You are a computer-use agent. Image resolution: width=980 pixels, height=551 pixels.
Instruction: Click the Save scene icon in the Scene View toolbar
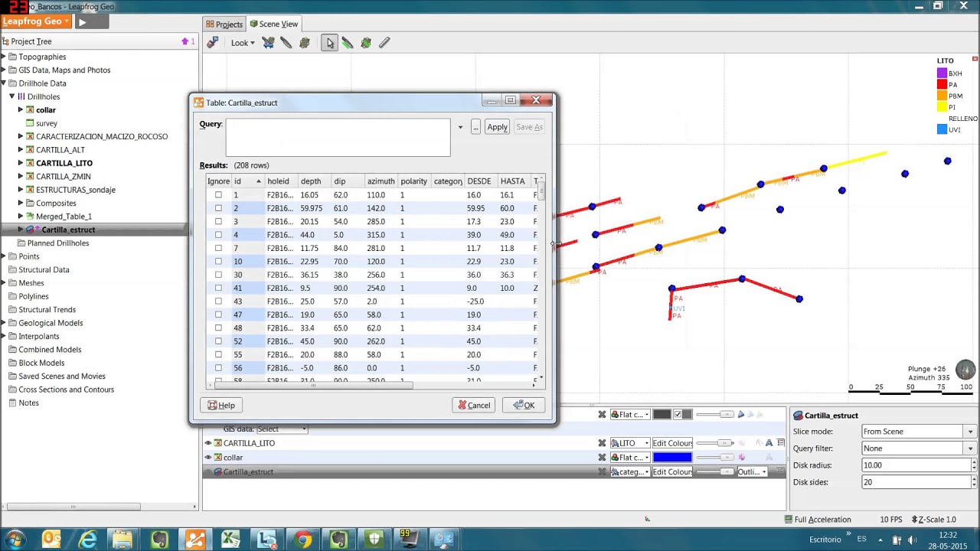[212, 43]
